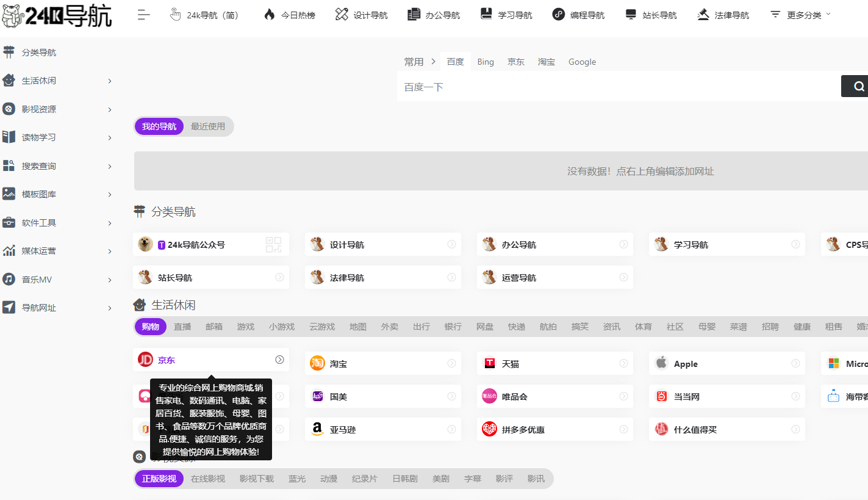Viewport: 868px width, 500px height.
Task: Open the 24k导航公众号 QR code icon
Action: click(x=274, y=245)
